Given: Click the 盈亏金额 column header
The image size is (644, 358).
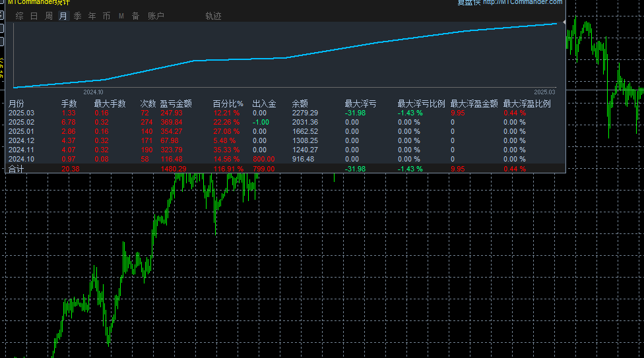Looking at the screenshot, I should click(176, 104).
